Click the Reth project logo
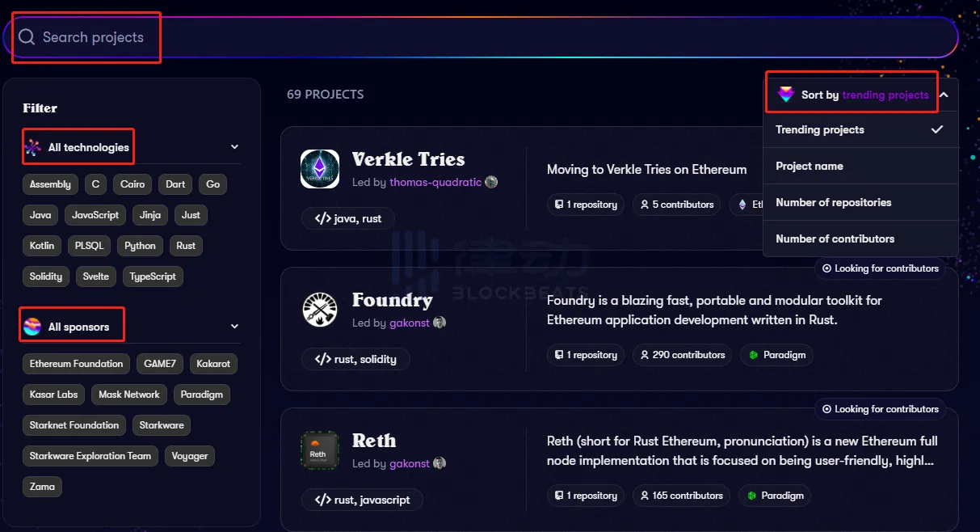980x532 pixels. (x=319, y=450)
